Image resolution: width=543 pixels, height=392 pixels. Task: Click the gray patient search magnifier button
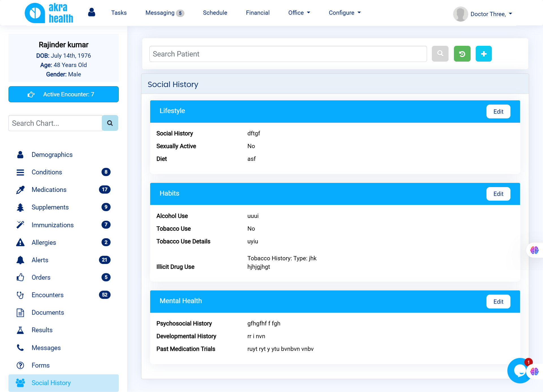[440, 54]
